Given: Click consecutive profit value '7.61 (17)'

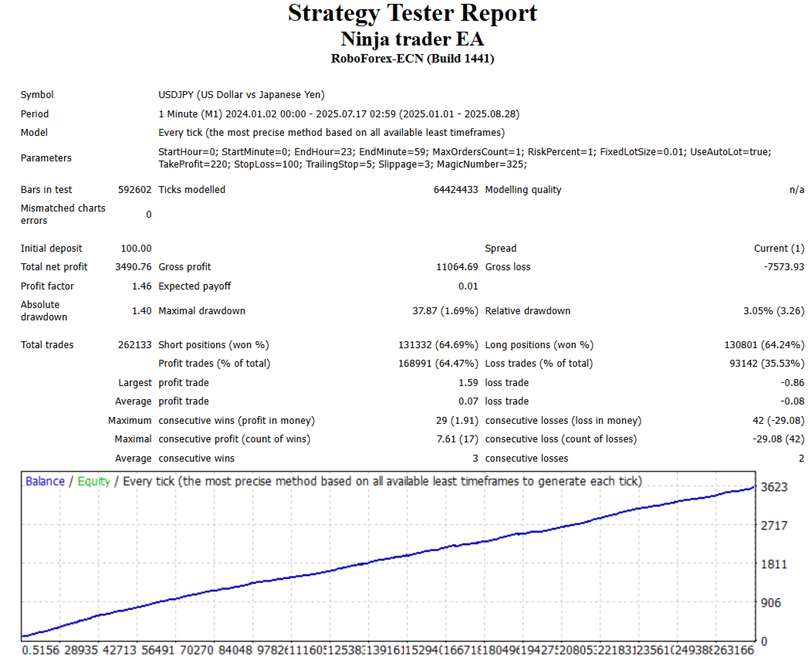Looking at the screenshot, I should (457, 439).
